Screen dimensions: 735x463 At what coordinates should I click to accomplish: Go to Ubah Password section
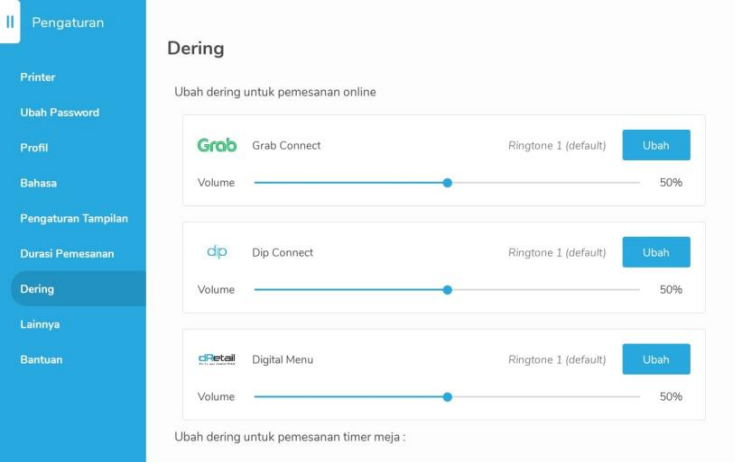[x=60, y=113]
